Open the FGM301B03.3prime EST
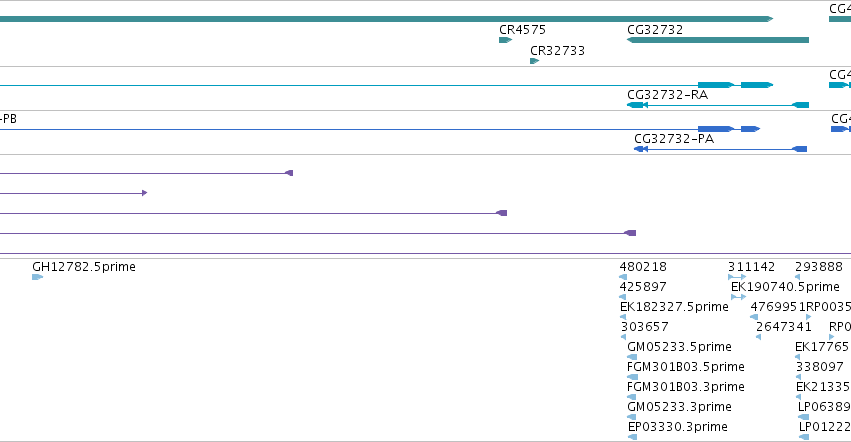851x442 pixels. tap(685, 387)
